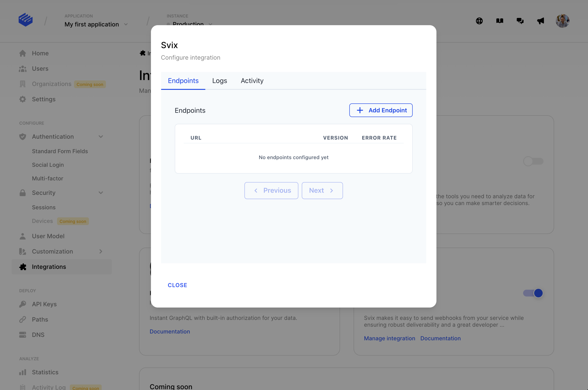The image size is (588, 390).
Task: Open the chat bubbles icon
Action: 520,21
